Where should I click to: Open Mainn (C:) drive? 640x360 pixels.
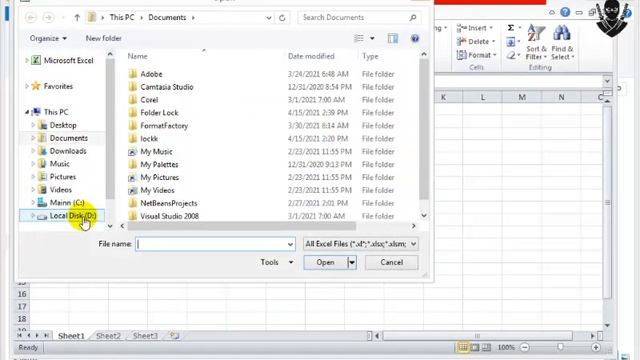tap(67, 202)
